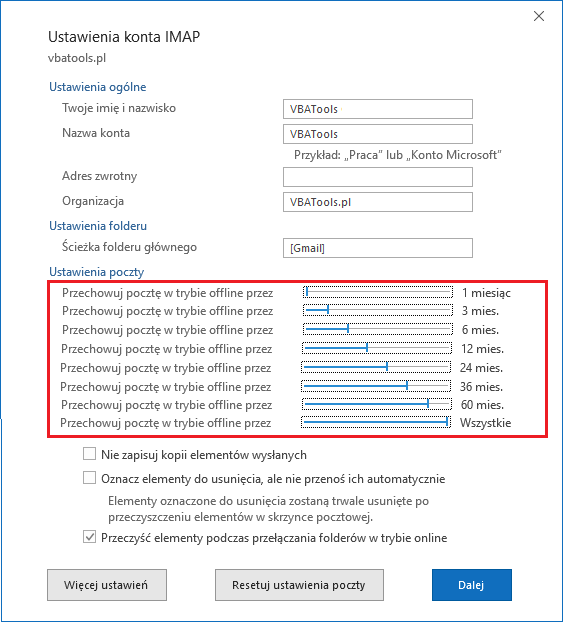Click 'Resetuj ustawienia poczty' button

tap(299, 585)
